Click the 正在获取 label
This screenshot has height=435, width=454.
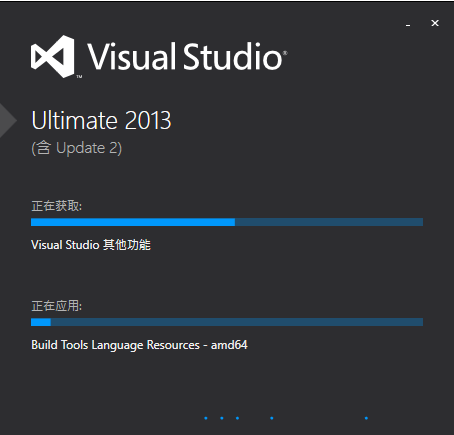pos(57,206)
